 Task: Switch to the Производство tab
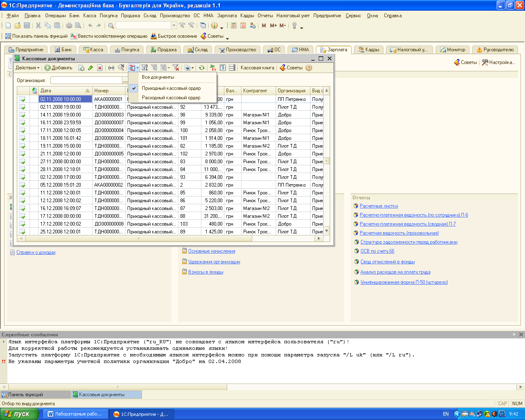click(237, 50)
